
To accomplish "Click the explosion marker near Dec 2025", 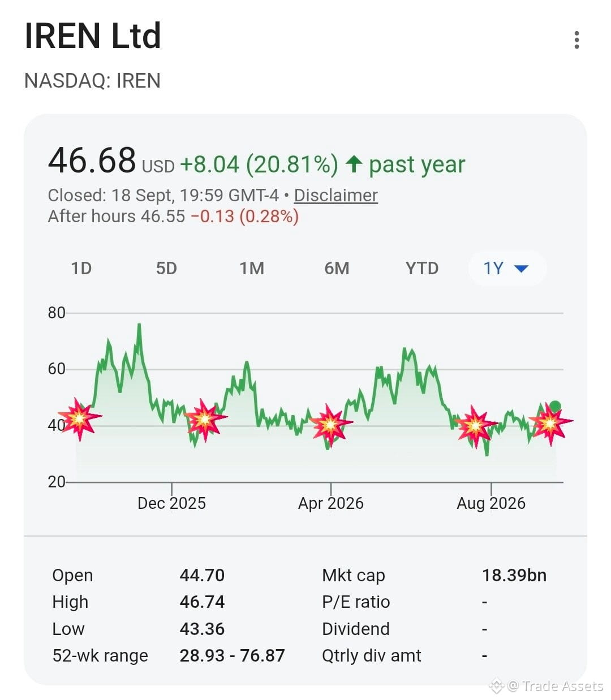I will pyautogui.click(x=205, y=420).
